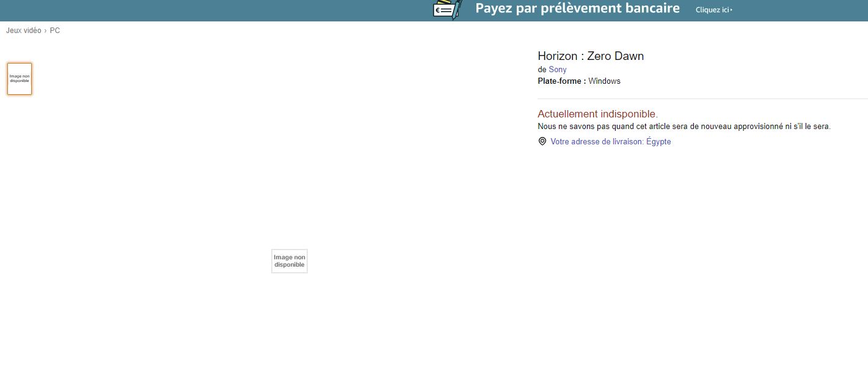Click the empty left side of teal banner
Image resolution: width=868 pixels, height=381 pixels.
(x=183, y=10)
